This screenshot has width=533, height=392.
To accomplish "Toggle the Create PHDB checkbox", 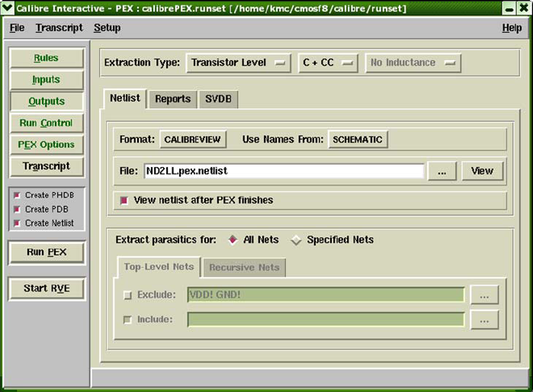I will pos(17,195).
